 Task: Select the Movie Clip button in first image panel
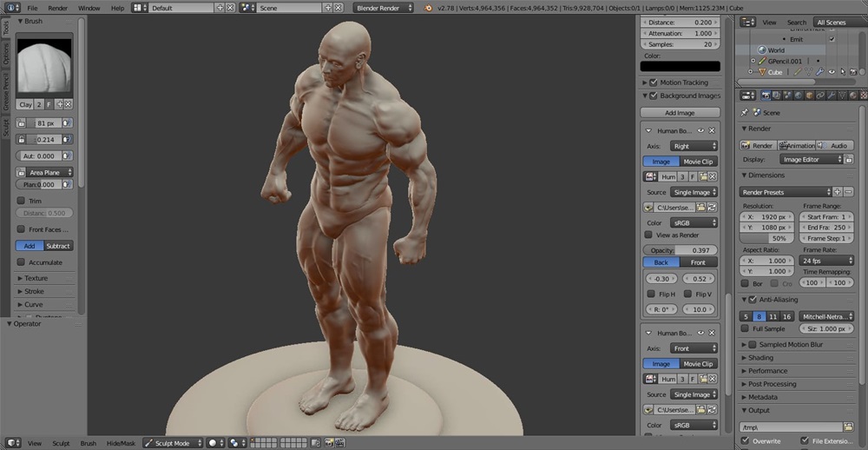click(x=699, y=162)
